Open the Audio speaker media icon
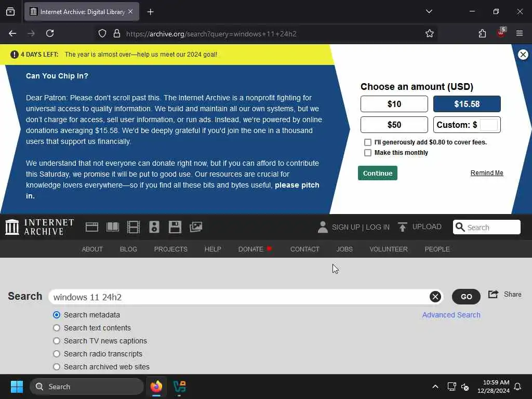The image size is (532, 399). click(x=154, y=227)
